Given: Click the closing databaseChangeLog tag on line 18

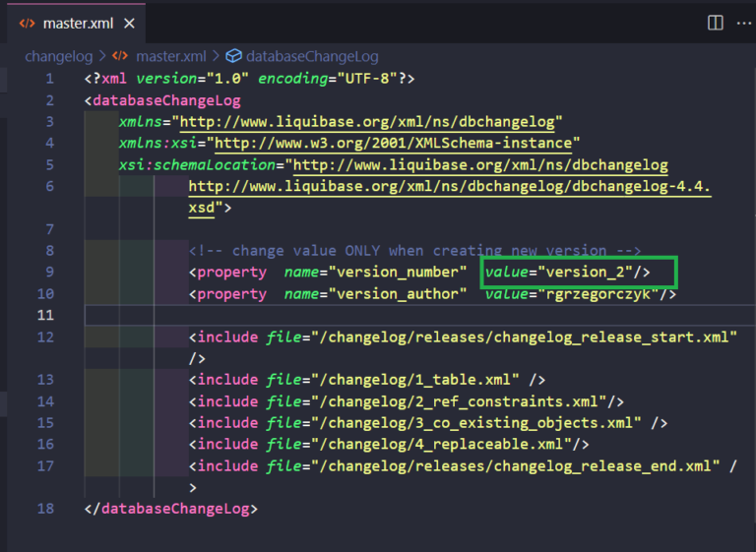Looking at the screenshot, I should click(x=171, y=509).
